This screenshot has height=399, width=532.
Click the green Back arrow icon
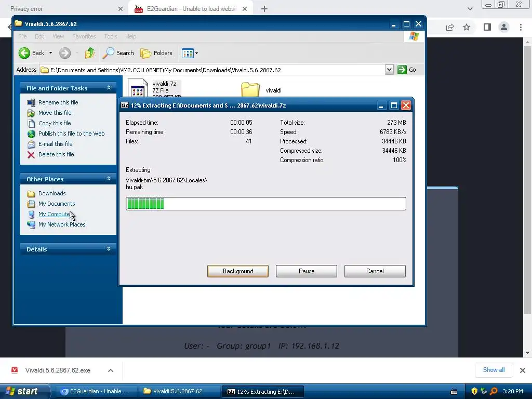24,53
